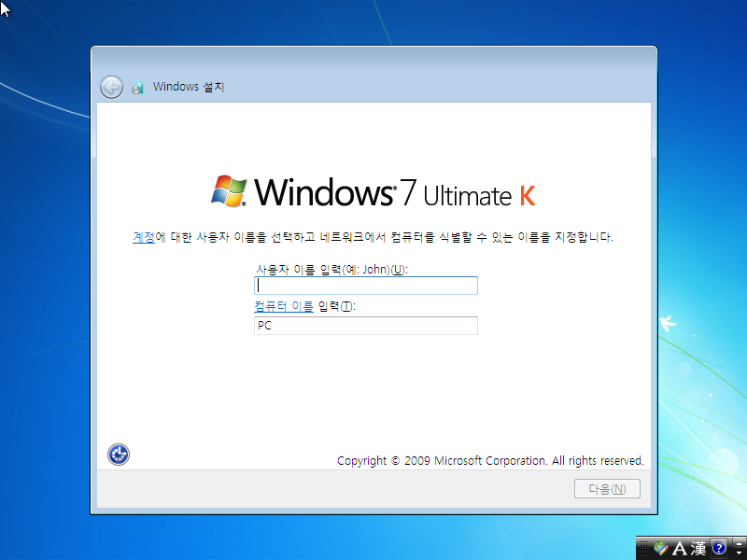Image resolution: width=747 pixels, height=560 pixels.
Task: Open the 컴퓨터 이름 help link
Action: pos(284,306)
